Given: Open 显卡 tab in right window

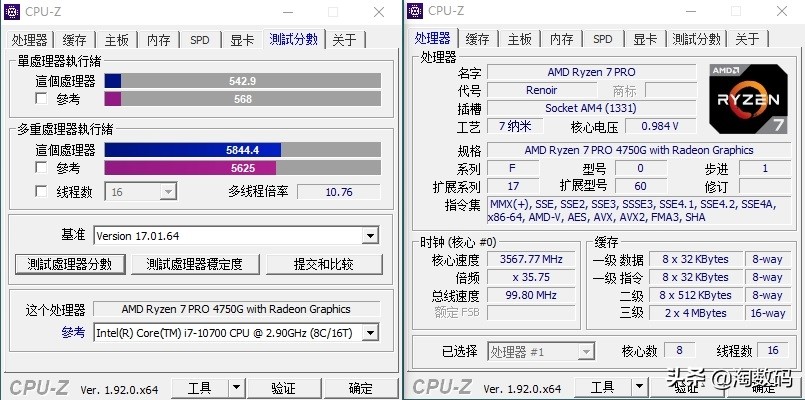Looking at the screenshot, I should coord(645,39).
